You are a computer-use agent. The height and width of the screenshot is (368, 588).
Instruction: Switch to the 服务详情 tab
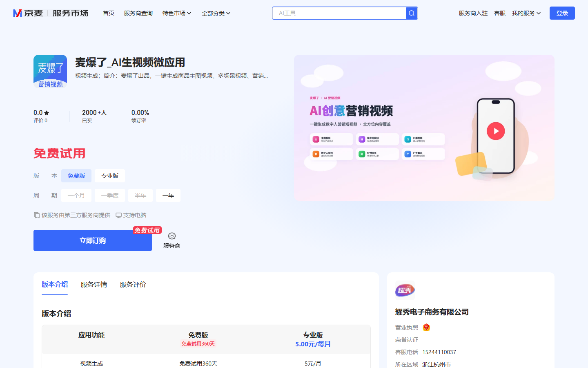coord(94,284)
